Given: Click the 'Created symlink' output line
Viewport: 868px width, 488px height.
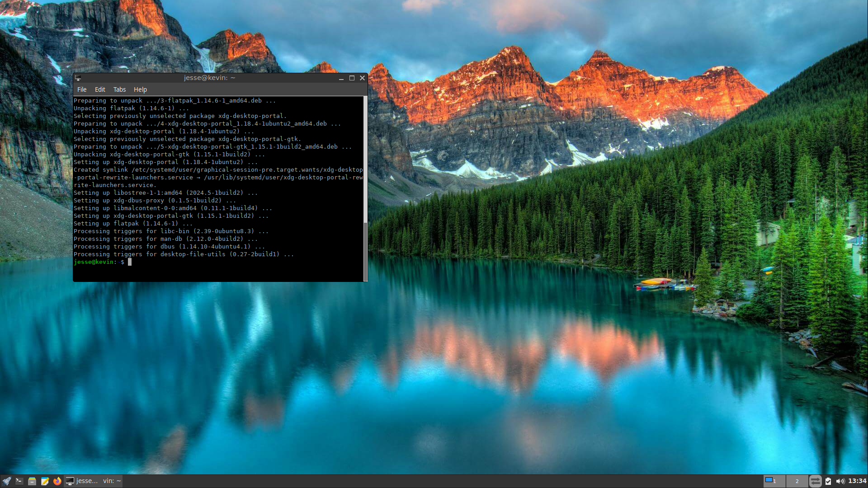Looking at the screenshot, I should 218,178.
